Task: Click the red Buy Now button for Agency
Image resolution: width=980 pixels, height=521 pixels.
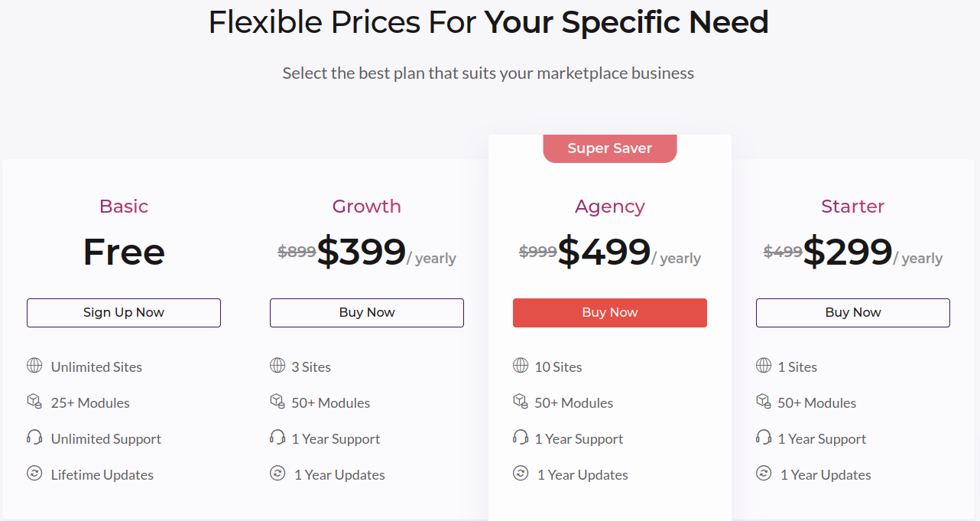Action: [x=610, y=313]
